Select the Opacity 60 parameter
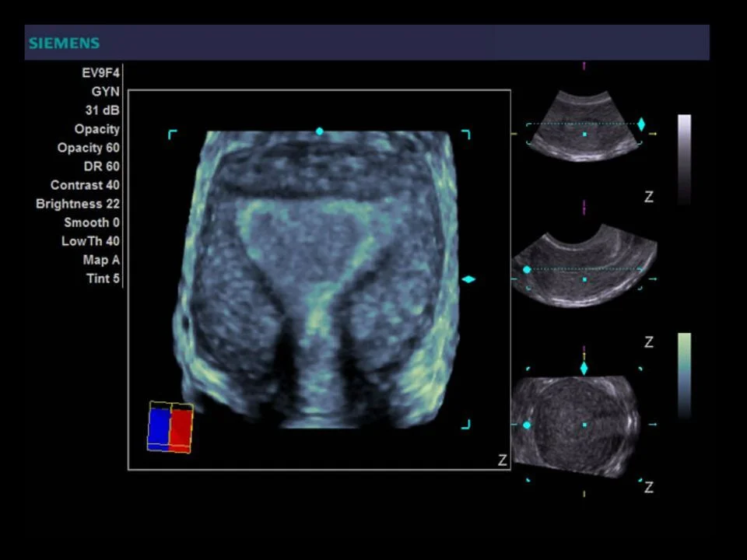 pyautogui.click(x=88, y=148)
